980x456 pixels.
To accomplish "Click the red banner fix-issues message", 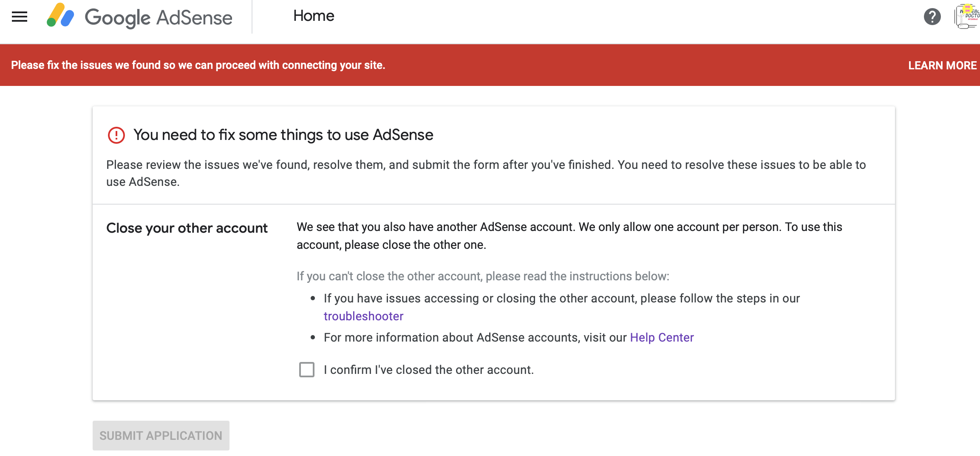I will pyautogui.click(x=198, y=65).
